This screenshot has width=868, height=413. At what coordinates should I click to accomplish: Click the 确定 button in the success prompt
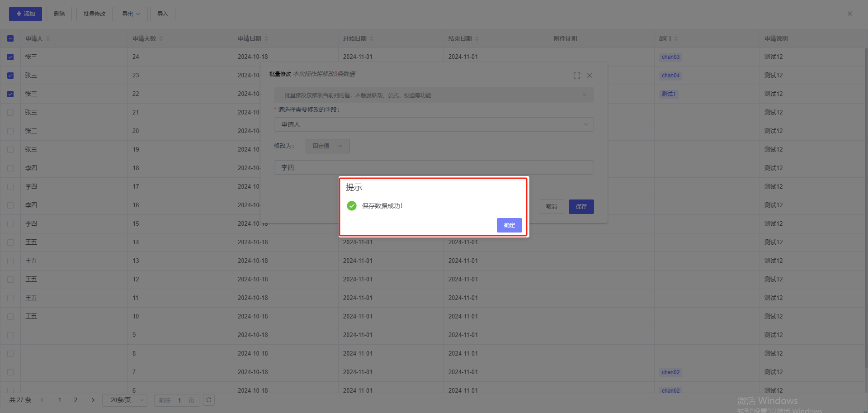click(509, 225)
